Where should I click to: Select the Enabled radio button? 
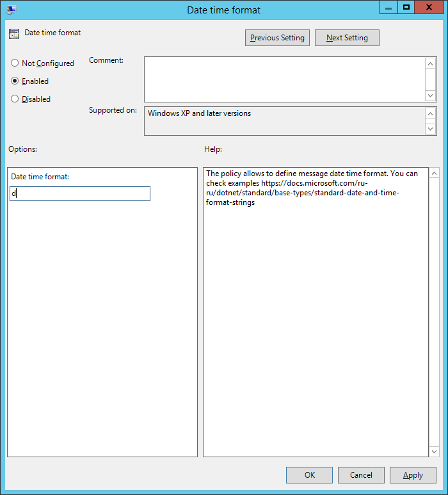[x=15, y=81]
